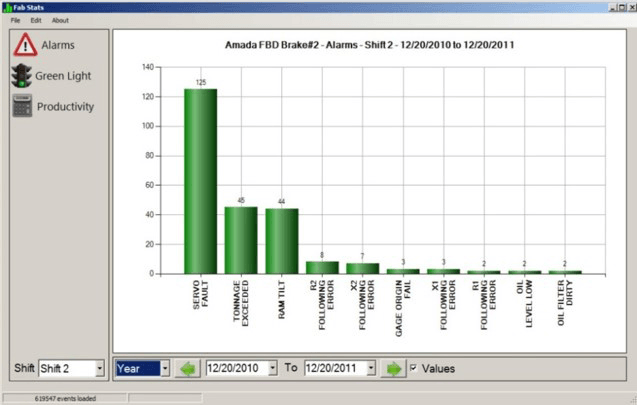Select the Productivity label in sidebar

65,106
